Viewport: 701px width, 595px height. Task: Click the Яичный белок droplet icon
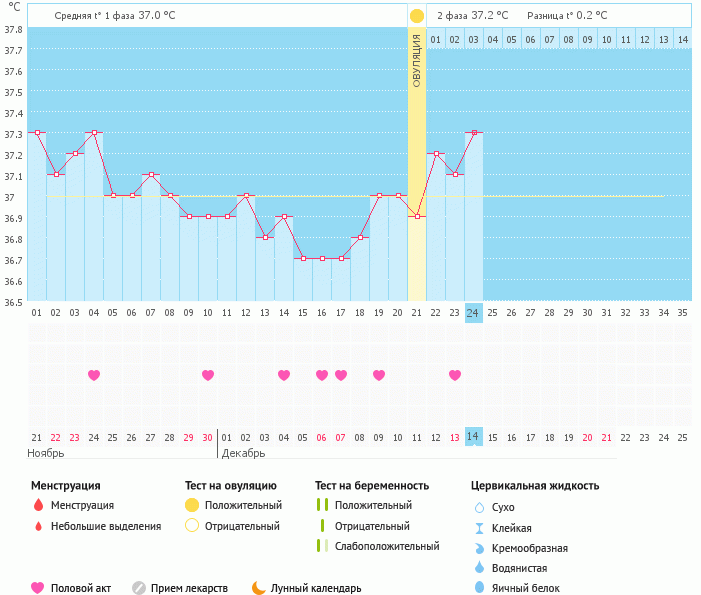click(479, 588)
